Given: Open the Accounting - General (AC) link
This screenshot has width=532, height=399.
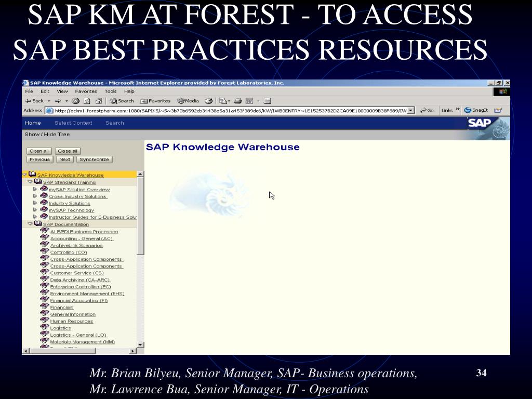Looking at the screenshot, I should [x=82, y=238].
